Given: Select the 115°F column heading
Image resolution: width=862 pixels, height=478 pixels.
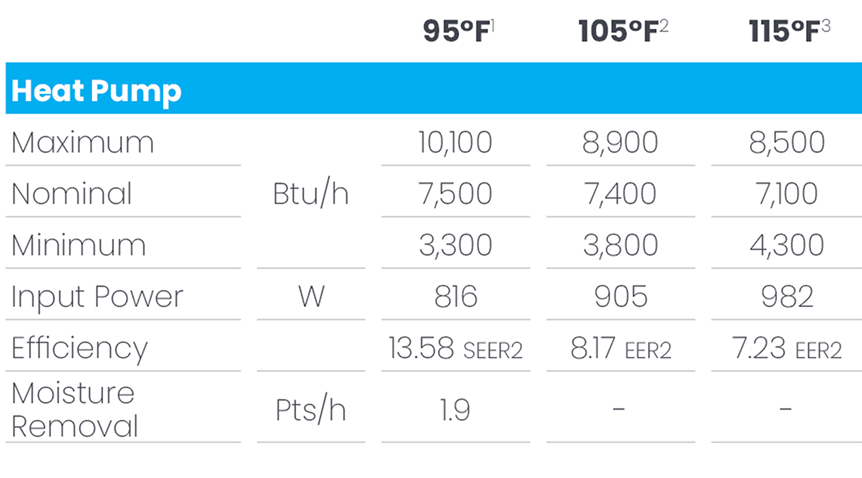Looking at the screenshot, I should pyautogui.click(x=789, y=31).
